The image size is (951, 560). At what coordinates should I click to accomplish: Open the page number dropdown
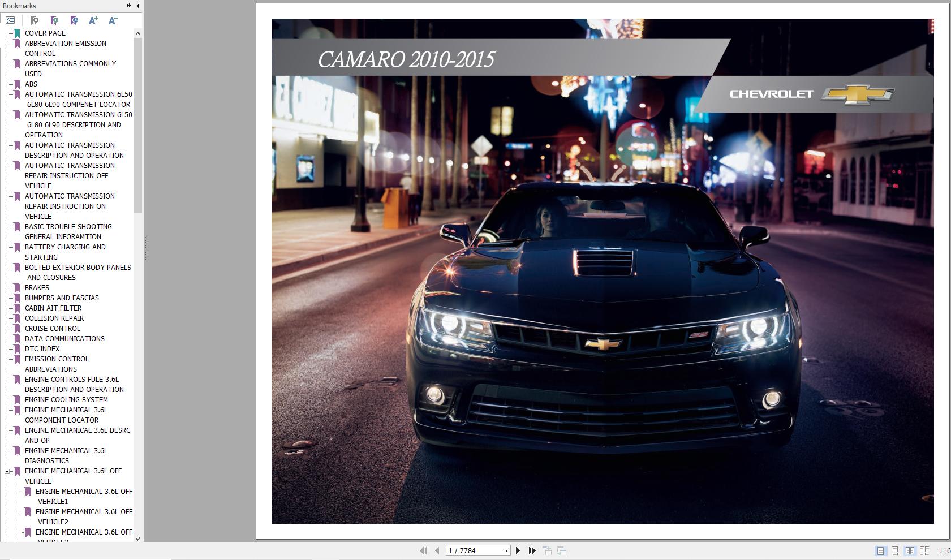[506, 551]
